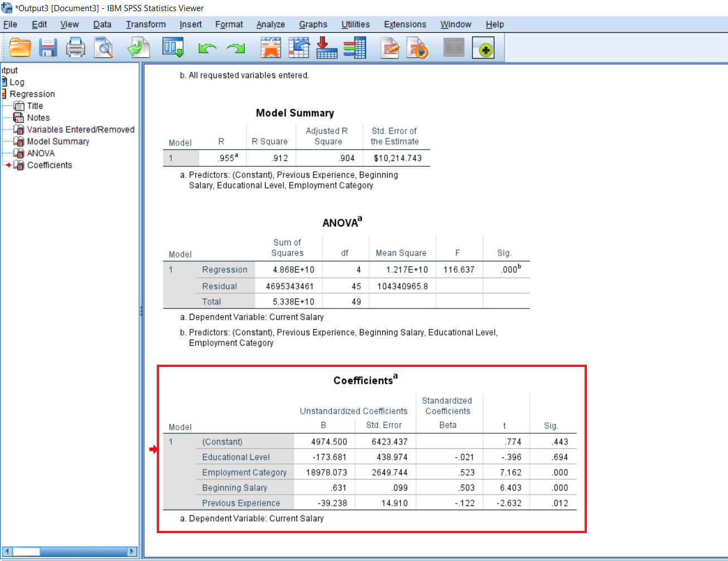Click the Model Summary table title
Screen dimensions: 728x561
tap(295, 113)
